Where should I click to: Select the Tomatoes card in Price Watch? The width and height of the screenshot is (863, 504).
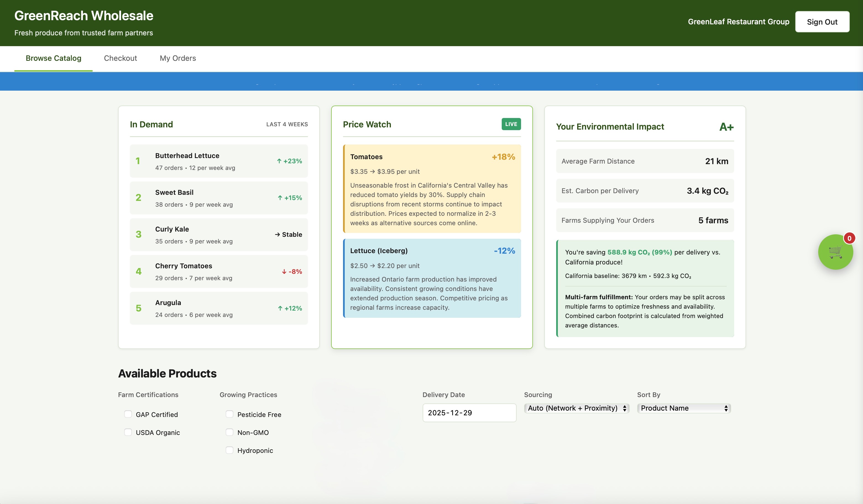[x=432, y=189]
